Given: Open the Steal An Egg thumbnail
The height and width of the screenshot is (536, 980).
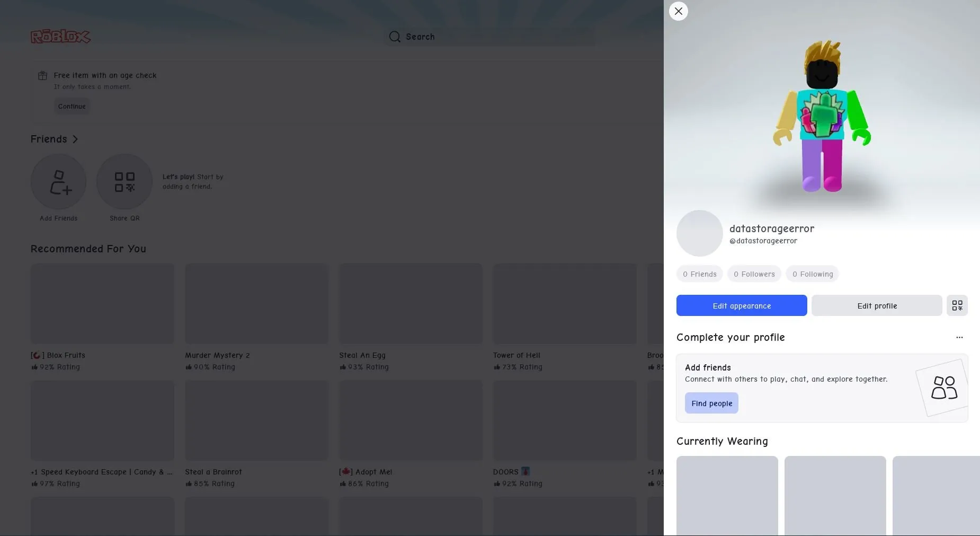Looking at the screenshot, I should tap(411, 304).
